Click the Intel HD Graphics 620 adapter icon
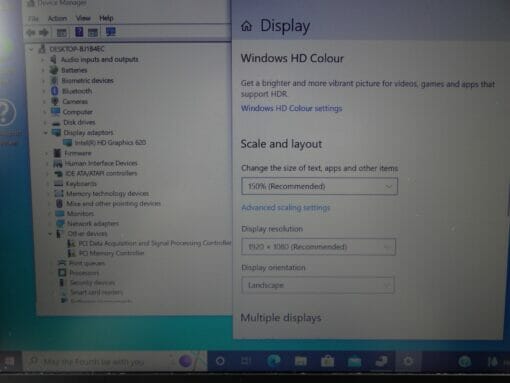This screenshot has width=510, height=383. pyautogui.click(x=68, y=143)
